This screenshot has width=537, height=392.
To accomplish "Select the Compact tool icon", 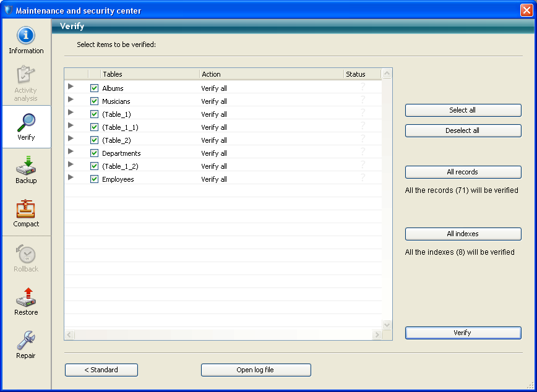I will 26,209.
